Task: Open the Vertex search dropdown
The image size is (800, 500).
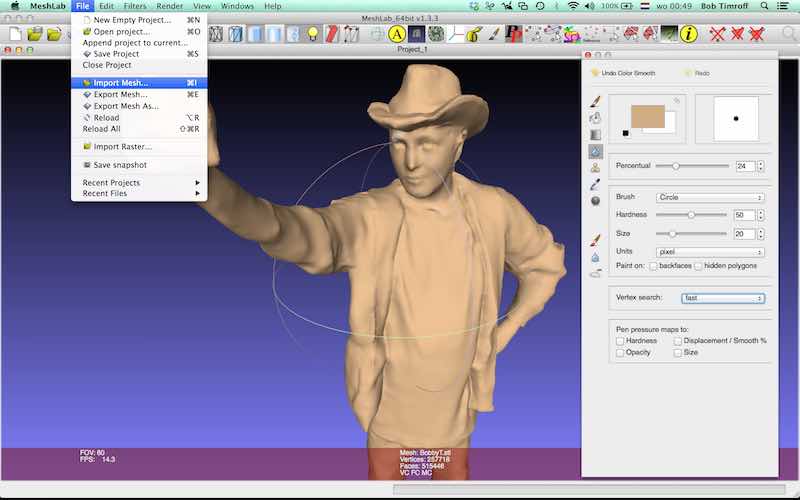Action: [x=723, y=298]
